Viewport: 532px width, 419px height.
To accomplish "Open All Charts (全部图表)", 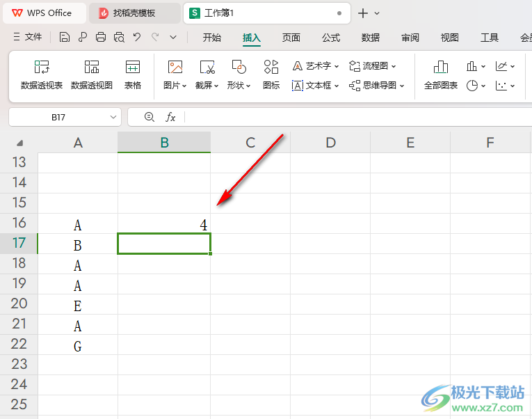I will click(x=441, y=75).
